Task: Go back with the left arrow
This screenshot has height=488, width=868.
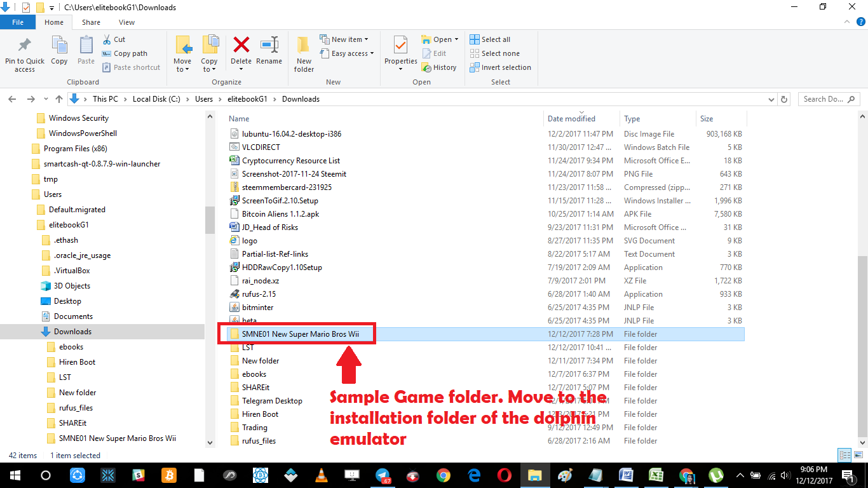Action: (12, 99)
